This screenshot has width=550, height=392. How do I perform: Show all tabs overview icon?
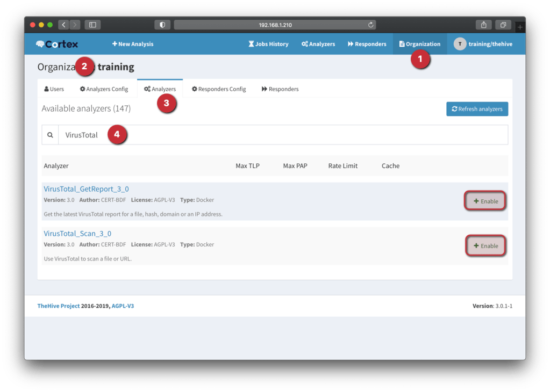point(503,25)
